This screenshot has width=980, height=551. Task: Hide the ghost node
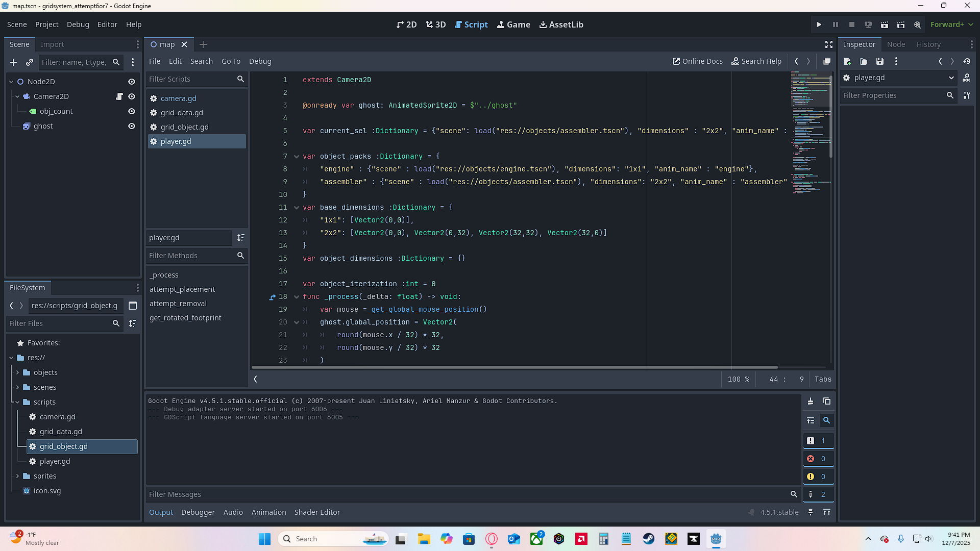pos(132,126)
